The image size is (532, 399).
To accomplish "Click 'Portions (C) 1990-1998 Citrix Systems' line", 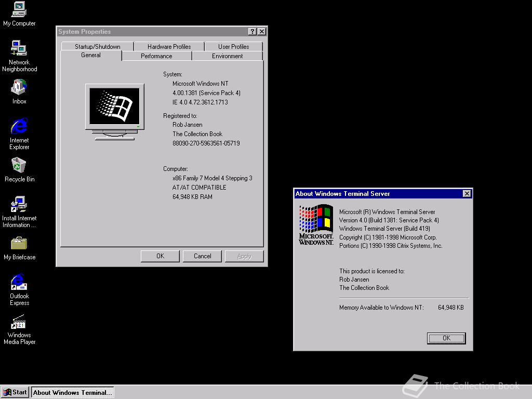I will click(391, 246).
